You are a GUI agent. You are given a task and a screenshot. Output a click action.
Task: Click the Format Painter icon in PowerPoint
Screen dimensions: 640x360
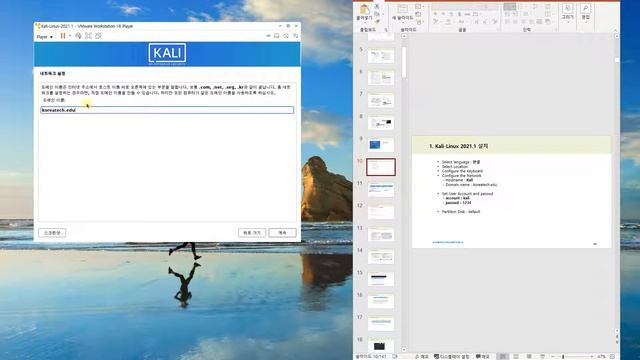tap(377, 21)
